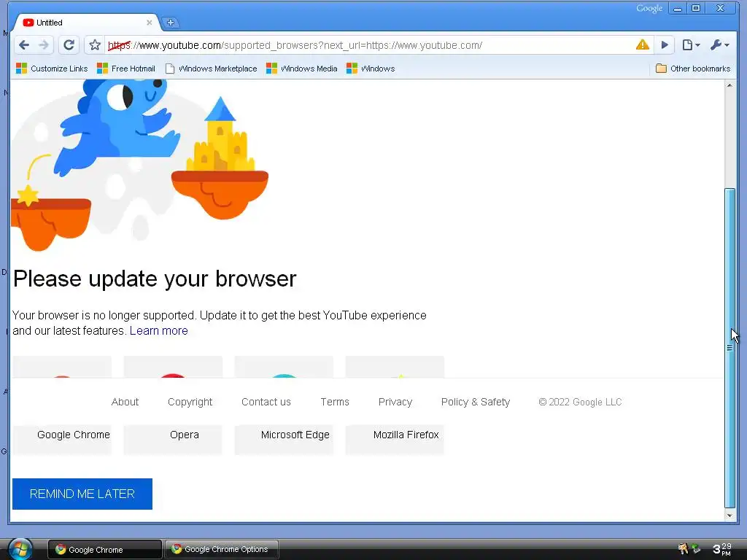Click the "Please update your browser" heading
Viewport: 747px width, 560px height.
(x=155, y=279)
